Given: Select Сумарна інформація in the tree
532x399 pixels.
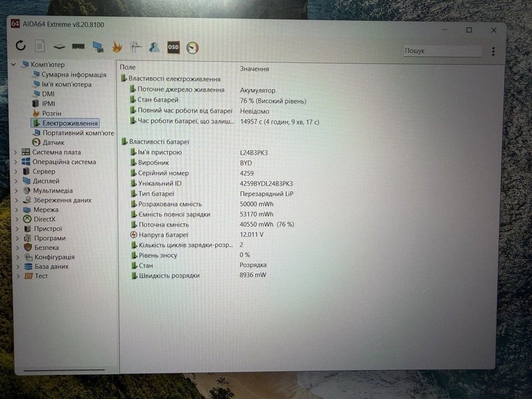Looking at the screenshot, I should pyautogui.click(x=69, y=74).
